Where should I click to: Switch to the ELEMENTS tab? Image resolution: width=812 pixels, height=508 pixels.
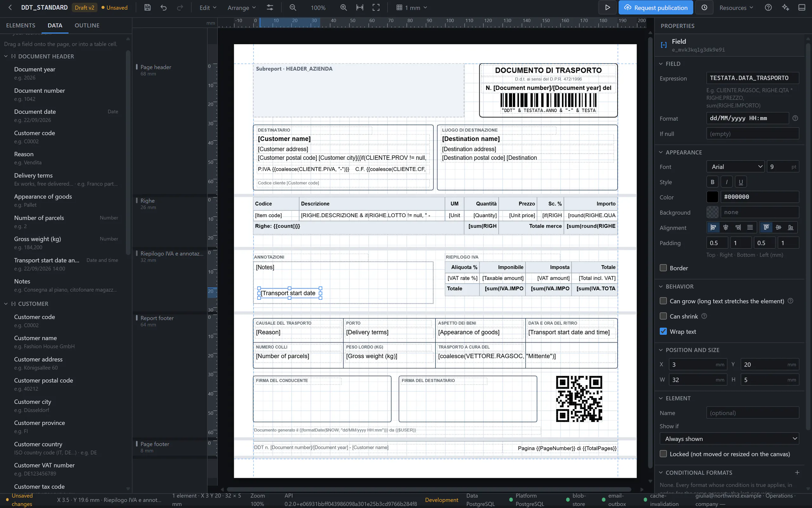(21, 25)
